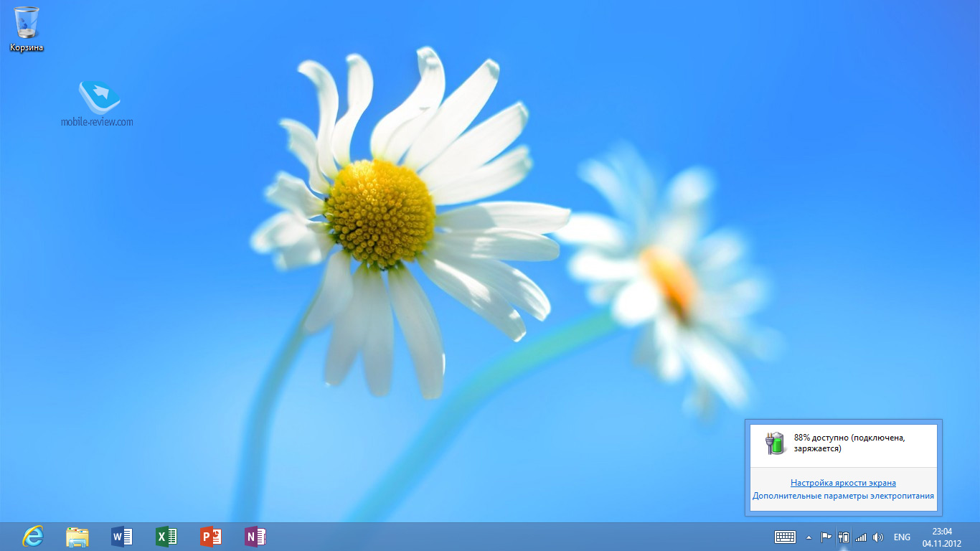Screen dimensions: 980x551
Task: Open the network signal tray icon
Action: tap(861, 537)
